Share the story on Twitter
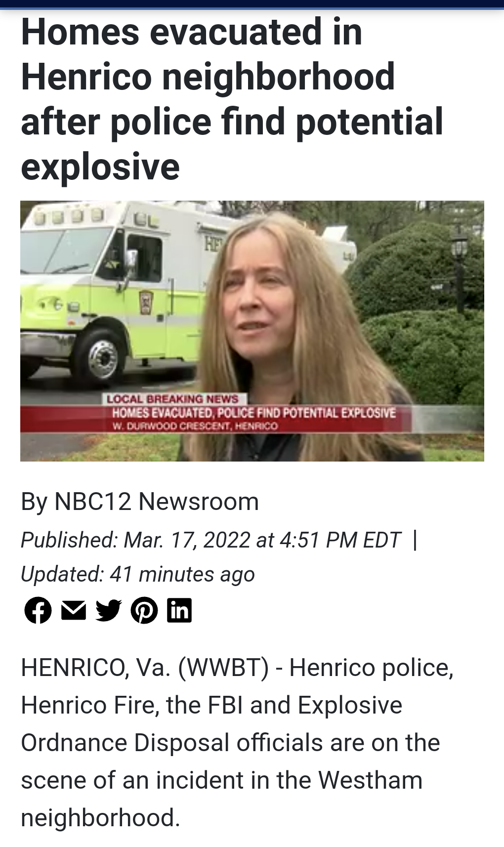Image resolution: width=504 pixels, height=847 pixels. pyautogui.click(x=109, y=610)
